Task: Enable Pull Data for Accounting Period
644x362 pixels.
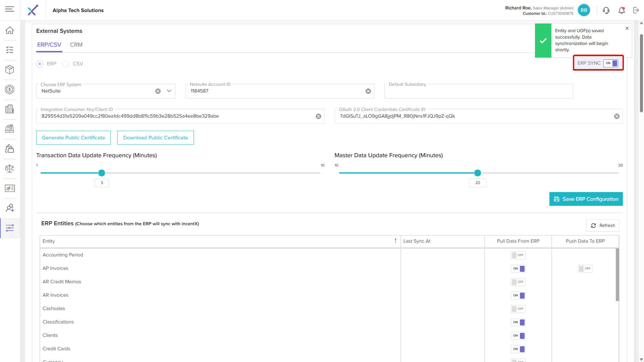Action: 518,255
